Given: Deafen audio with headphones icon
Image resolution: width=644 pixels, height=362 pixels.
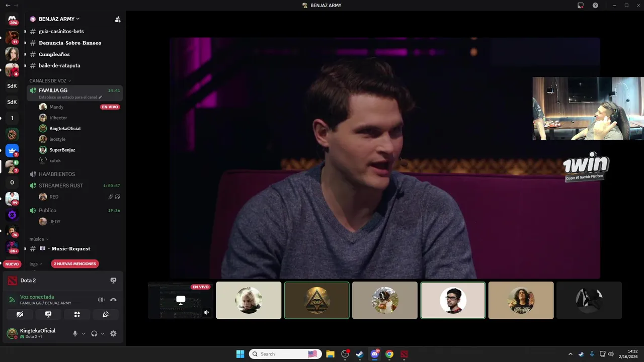Looking at the screenshot, I should tap(94, 333).
